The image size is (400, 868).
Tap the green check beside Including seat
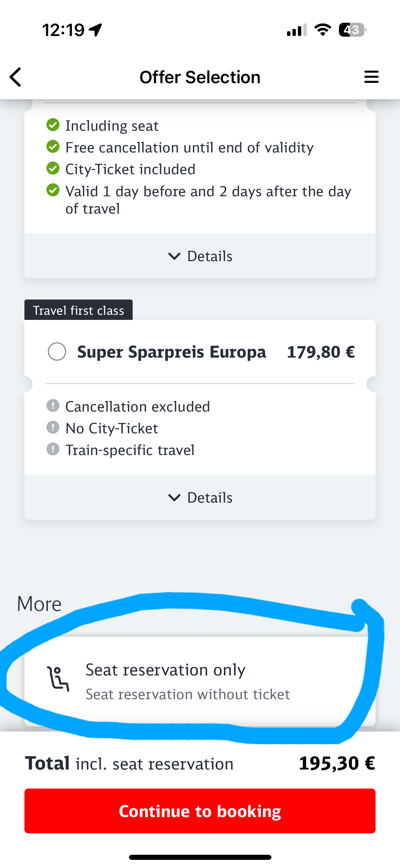pyautogui.click(x=53, y=125)
